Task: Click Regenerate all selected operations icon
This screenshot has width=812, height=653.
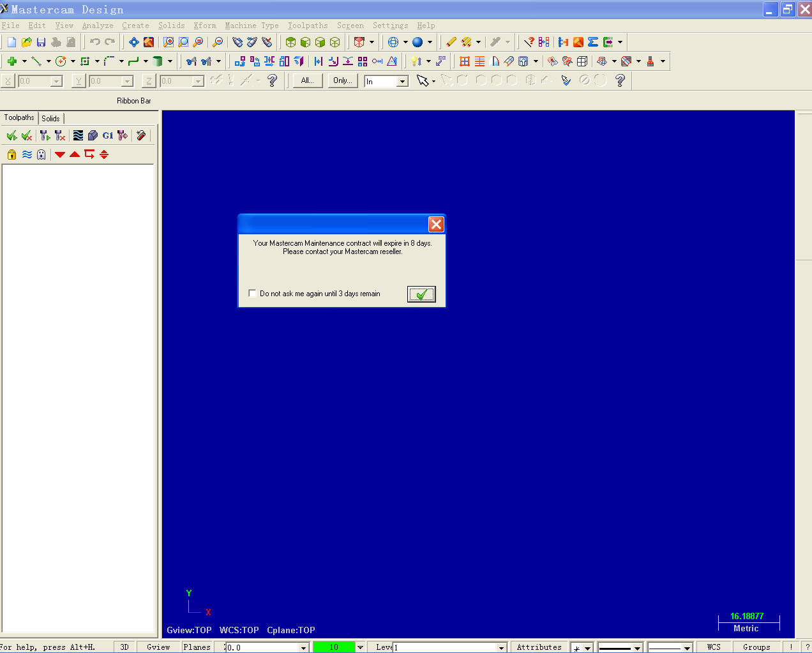Action: pyautogui.click(x=45, y=135)
